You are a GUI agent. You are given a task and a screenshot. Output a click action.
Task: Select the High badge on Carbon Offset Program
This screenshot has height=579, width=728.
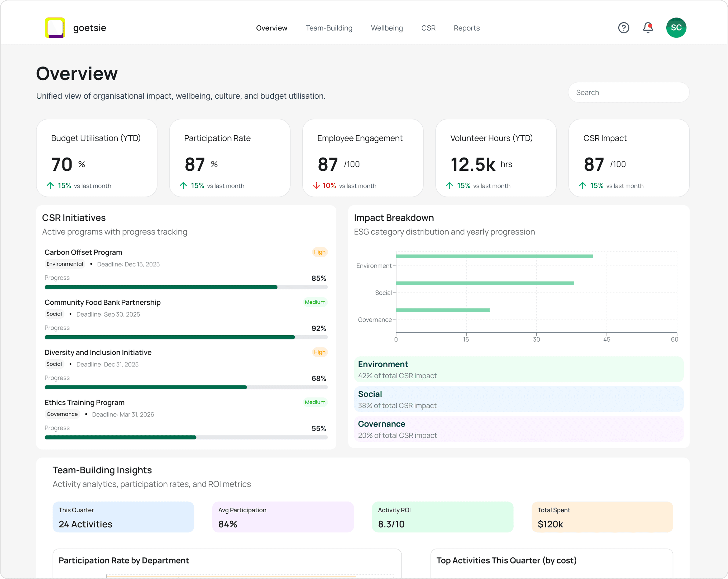point(319,252)
